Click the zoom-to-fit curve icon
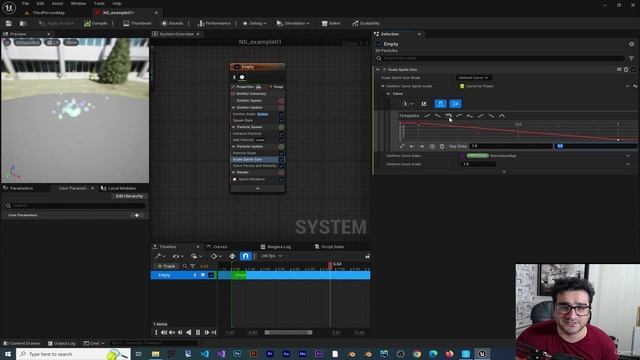Screen dimensions: 640x360 click(402, 146)
